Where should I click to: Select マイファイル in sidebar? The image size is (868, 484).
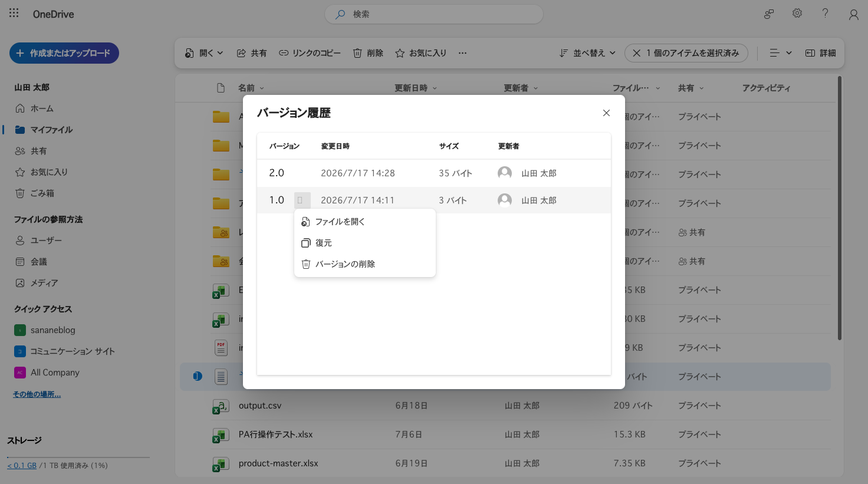44,130
